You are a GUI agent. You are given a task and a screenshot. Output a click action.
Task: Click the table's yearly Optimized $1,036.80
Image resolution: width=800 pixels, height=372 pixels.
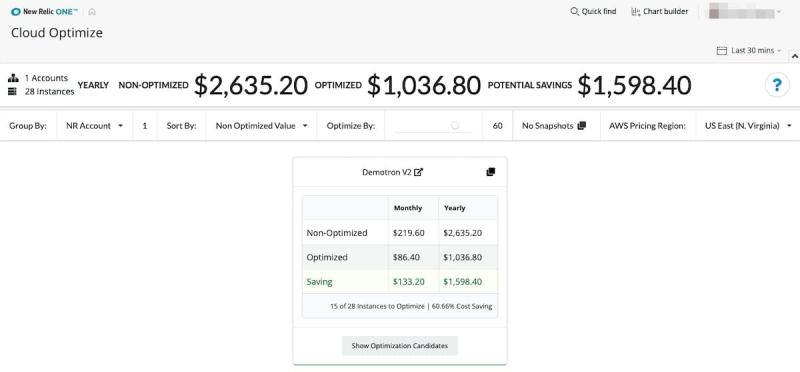[x=463, y=257]
